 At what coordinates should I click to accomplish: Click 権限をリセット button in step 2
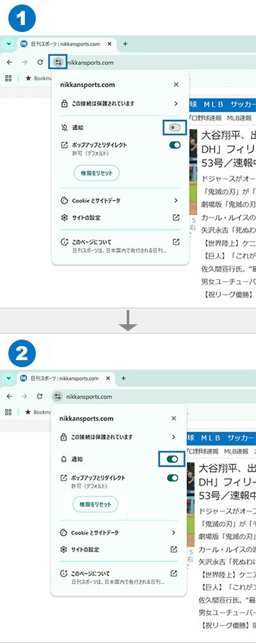95,504
